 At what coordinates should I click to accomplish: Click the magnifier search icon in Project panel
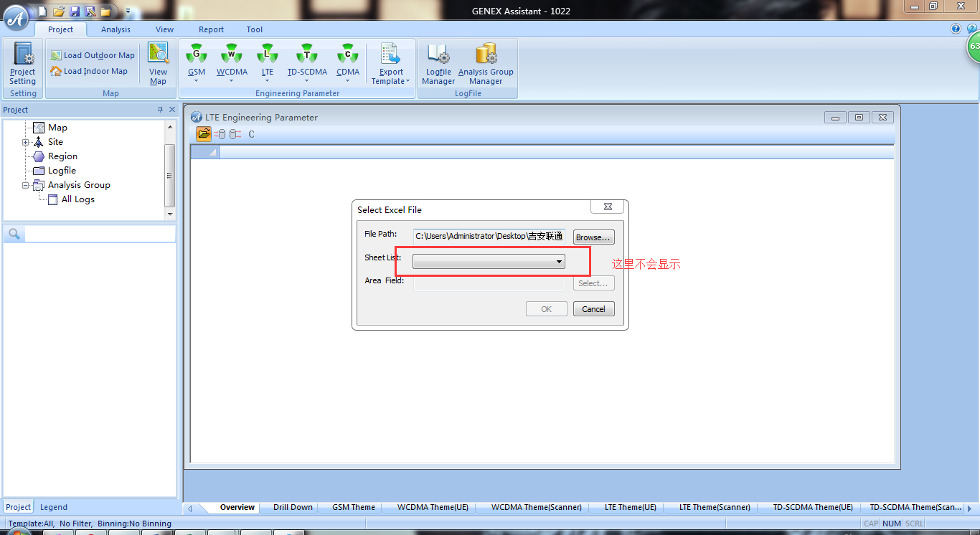pyautogui.click(x=14, y=234)
